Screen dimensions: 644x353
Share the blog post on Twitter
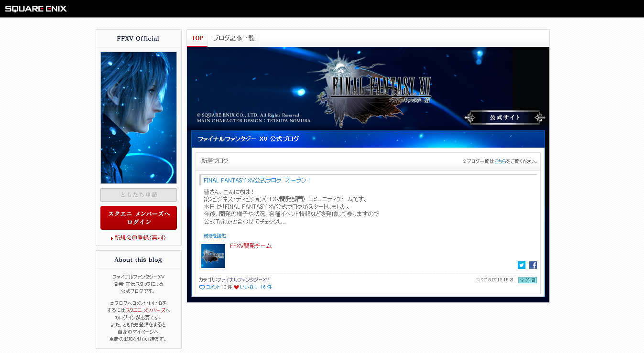click(522, 265)
